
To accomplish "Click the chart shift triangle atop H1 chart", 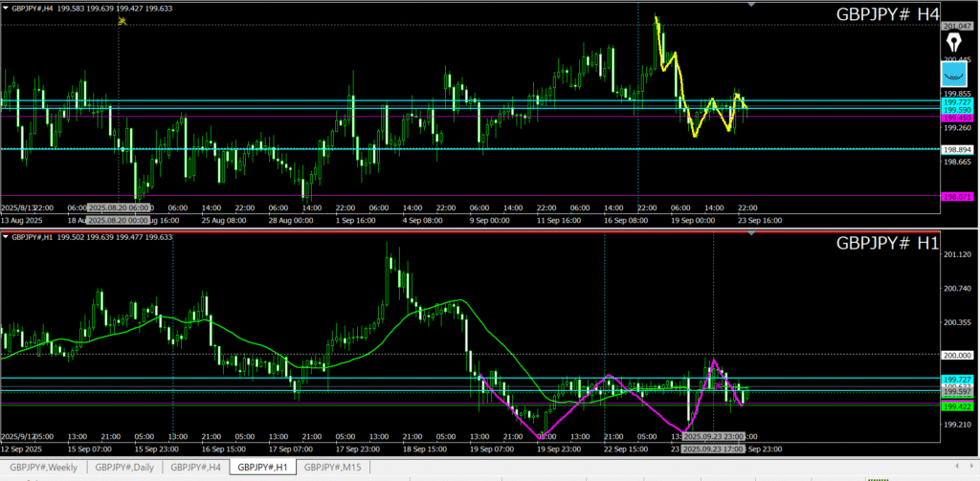I will pyautogui.click(x=751, y=233).
